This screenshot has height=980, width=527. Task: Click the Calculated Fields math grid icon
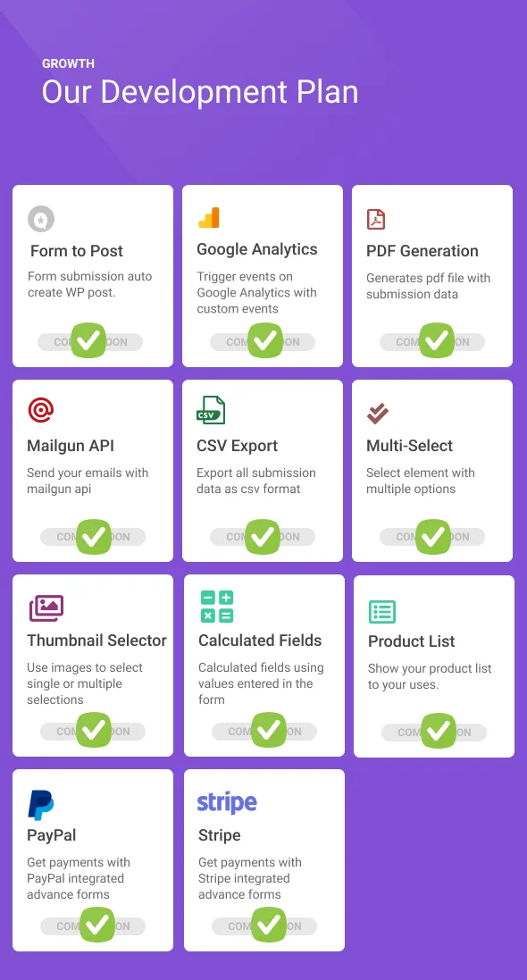(215, 606)
